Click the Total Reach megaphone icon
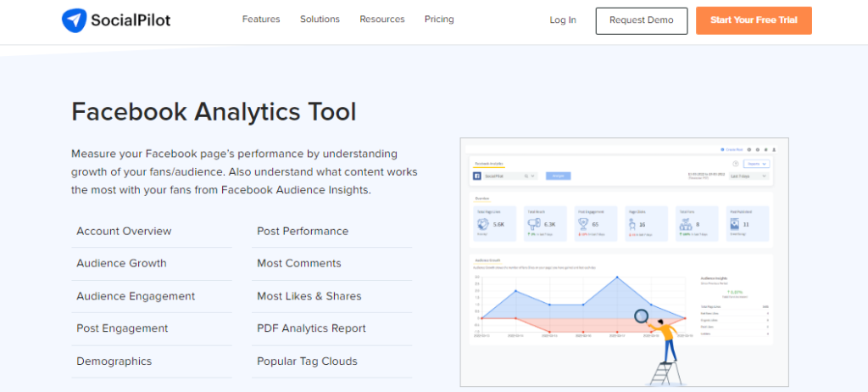Screen dimensions: 868x392 pyautogui.click(x=533, y=225)
